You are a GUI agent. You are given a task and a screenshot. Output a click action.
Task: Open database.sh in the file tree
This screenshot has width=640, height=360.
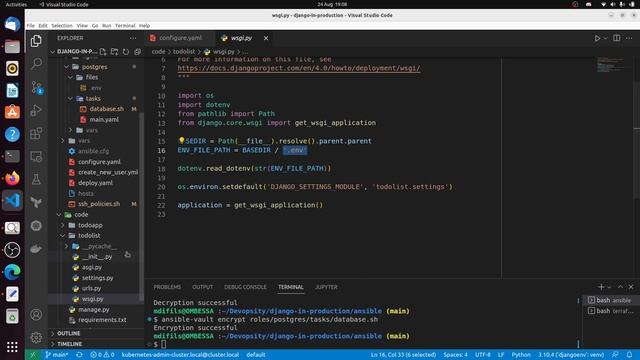[106, 109]
